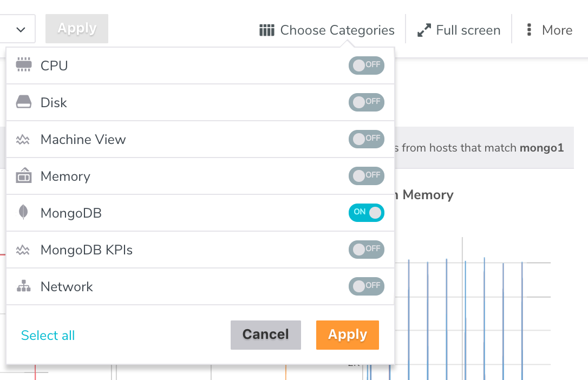Click the Select all link
The image size is (588, 380).
[48, 336]
